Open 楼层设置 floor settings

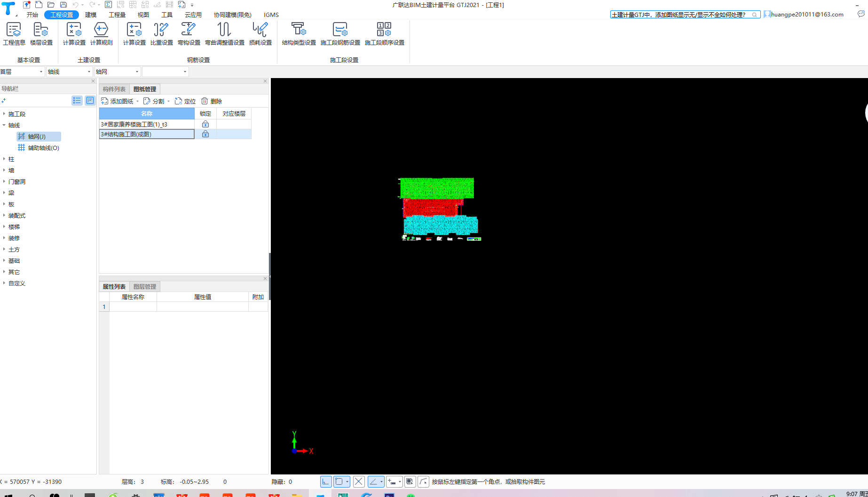[41, 34]
